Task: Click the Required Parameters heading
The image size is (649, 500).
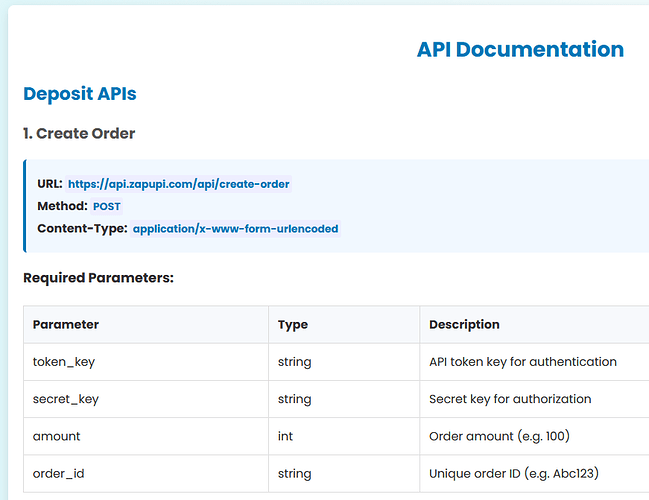Action: pyautogui.click(x=98, y=277)
